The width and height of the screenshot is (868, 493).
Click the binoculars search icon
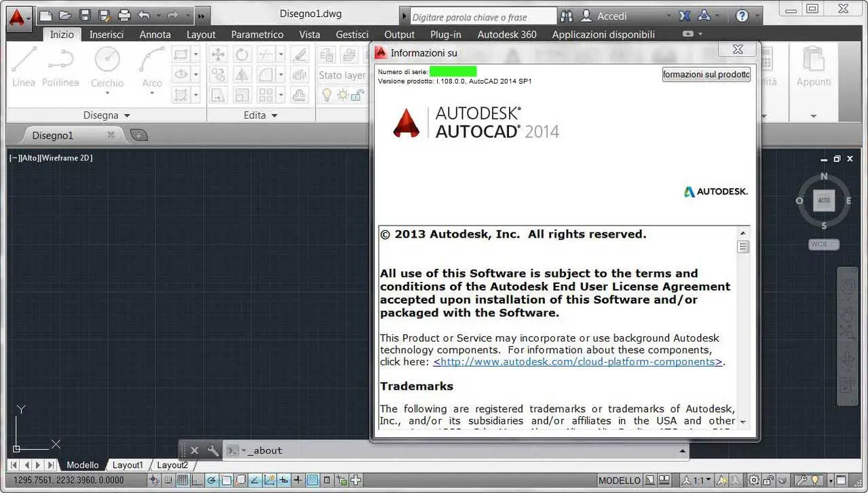tap(566, 16)
